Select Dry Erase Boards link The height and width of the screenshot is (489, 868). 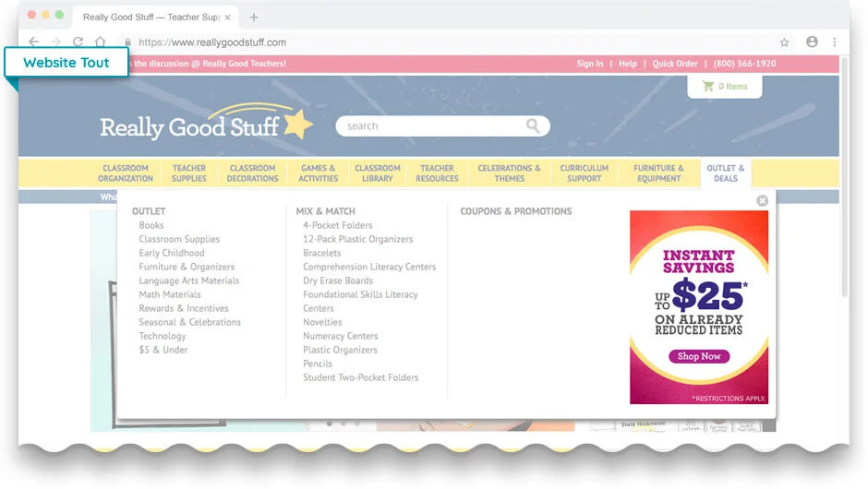pyautogui.click(x=338, y=280)
